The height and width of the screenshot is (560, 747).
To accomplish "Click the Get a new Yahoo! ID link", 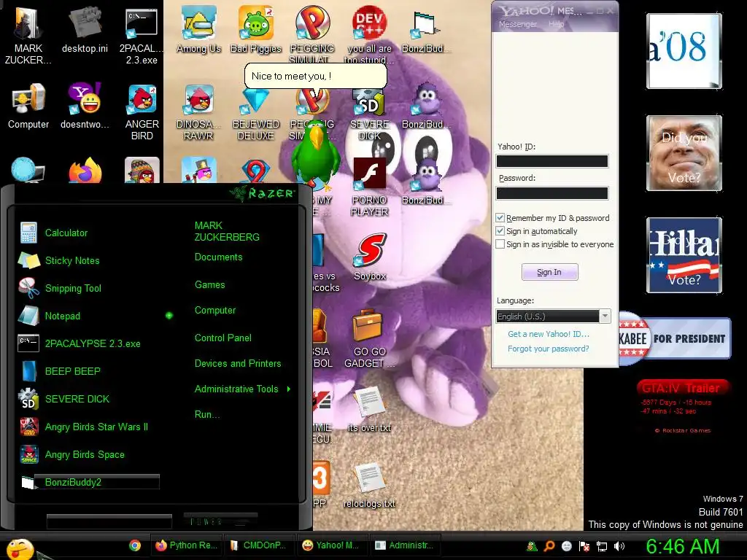I will [549, 334].
